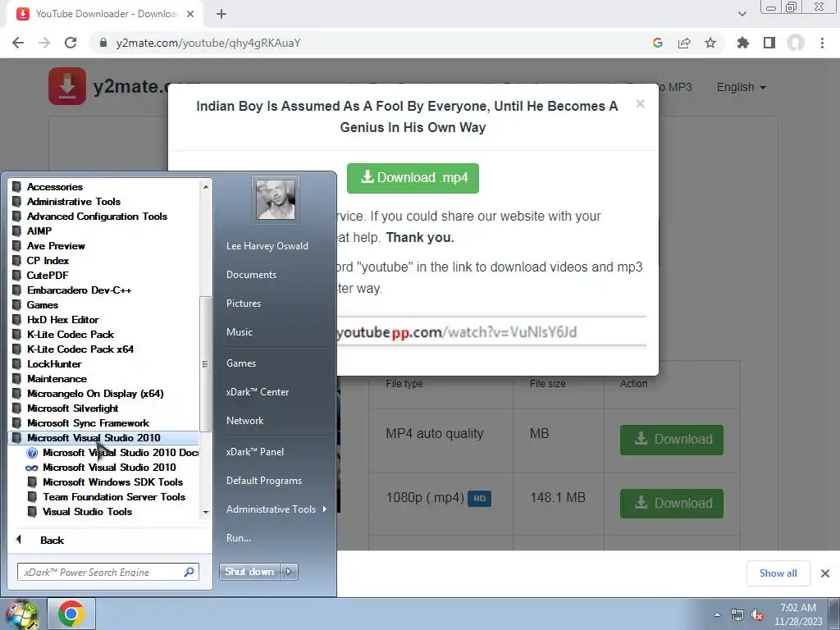Open Lee Harvey Oswald user folder
840x630 pixels.
point(267,246)
